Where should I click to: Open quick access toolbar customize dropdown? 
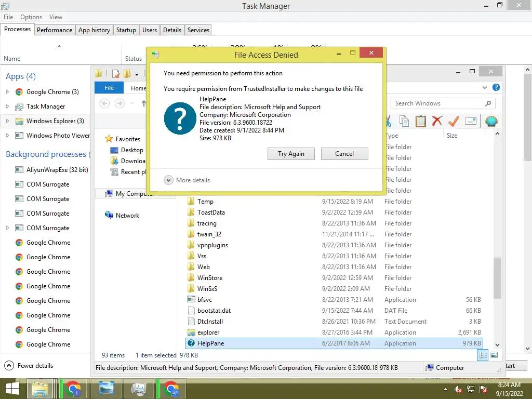point(137,74)
